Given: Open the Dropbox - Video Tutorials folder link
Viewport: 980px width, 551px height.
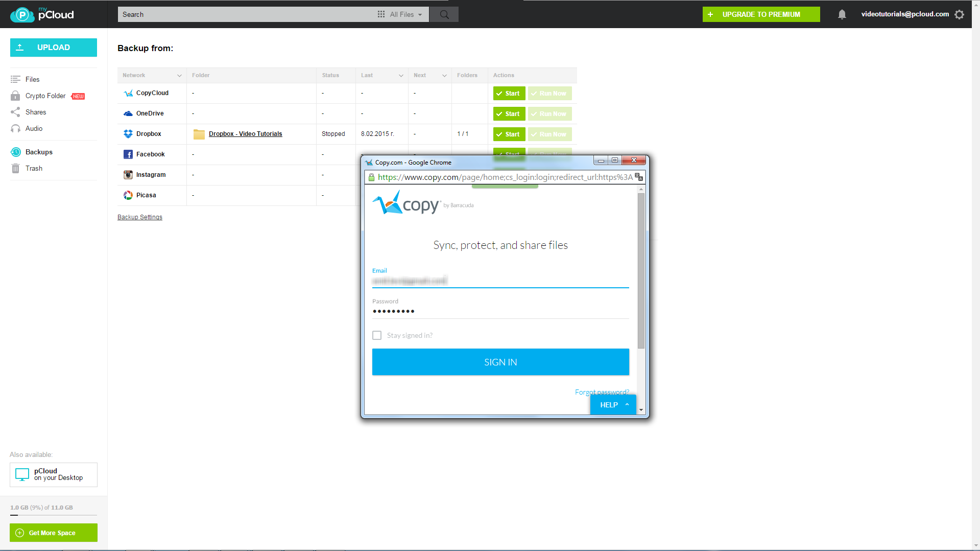Looking at the screenshot, I should (x=245, y=134).
